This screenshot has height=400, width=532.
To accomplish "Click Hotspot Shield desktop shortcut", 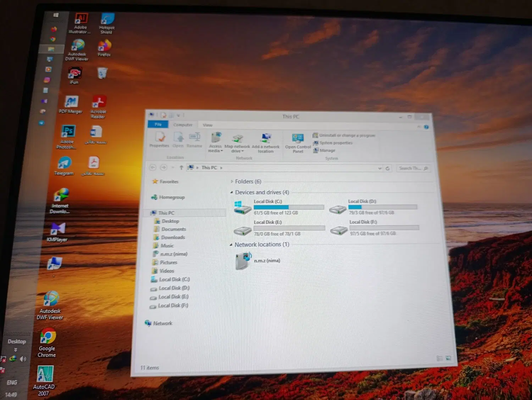I will [x=107, y=24].
